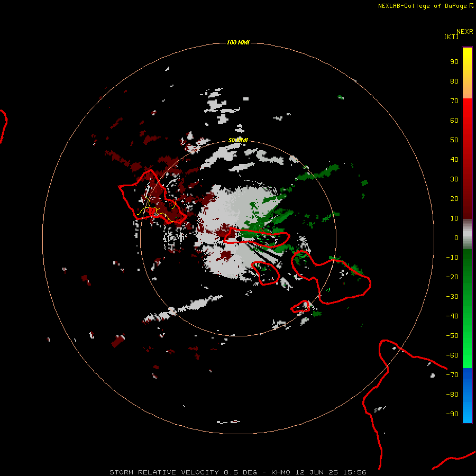Viewport: 476px width, 476px height.
Task: Click the -40 value on velocity scale
Action: tap(452, 316)
